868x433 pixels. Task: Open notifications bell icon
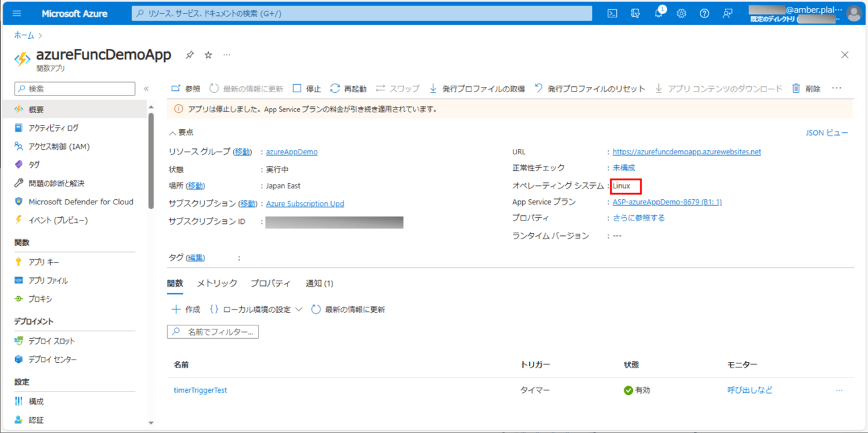point(659,13)
